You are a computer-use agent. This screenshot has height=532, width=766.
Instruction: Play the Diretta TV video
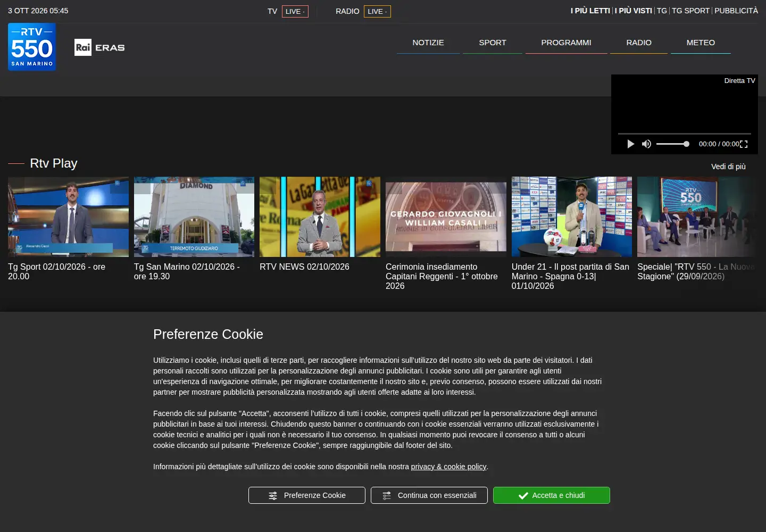pyautogui.click(x=631, y=144)
